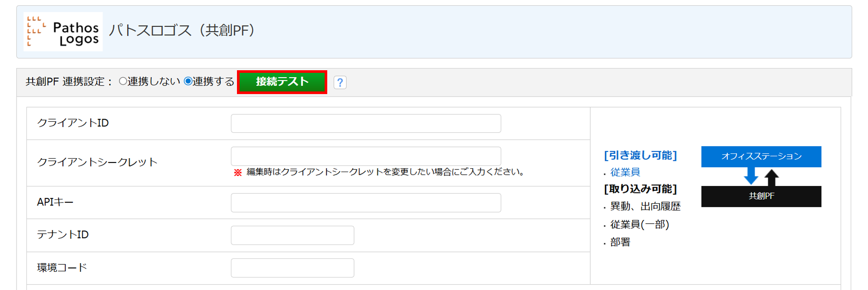This screenshot has width=868, height=290.
Task: Click the red ※ note symbol
Action: pyautogui.click(x=238, y=173)
